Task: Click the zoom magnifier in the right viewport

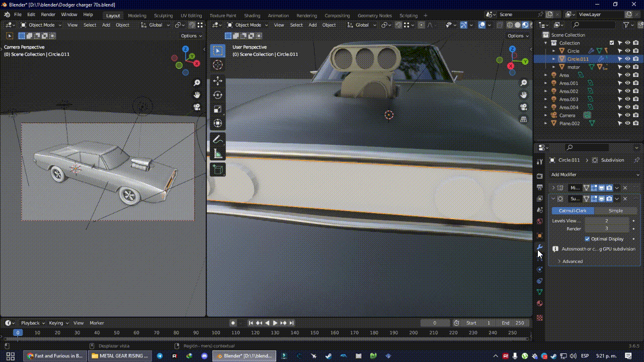Action: (x=524, y=83)
